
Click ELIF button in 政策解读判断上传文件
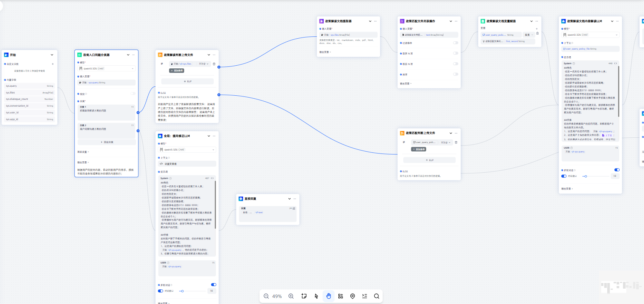187,81
